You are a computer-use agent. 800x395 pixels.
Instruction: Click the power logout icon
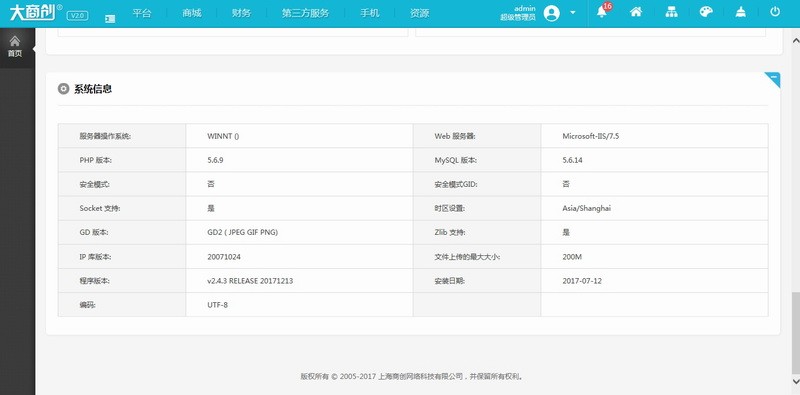tap(775, 12)
